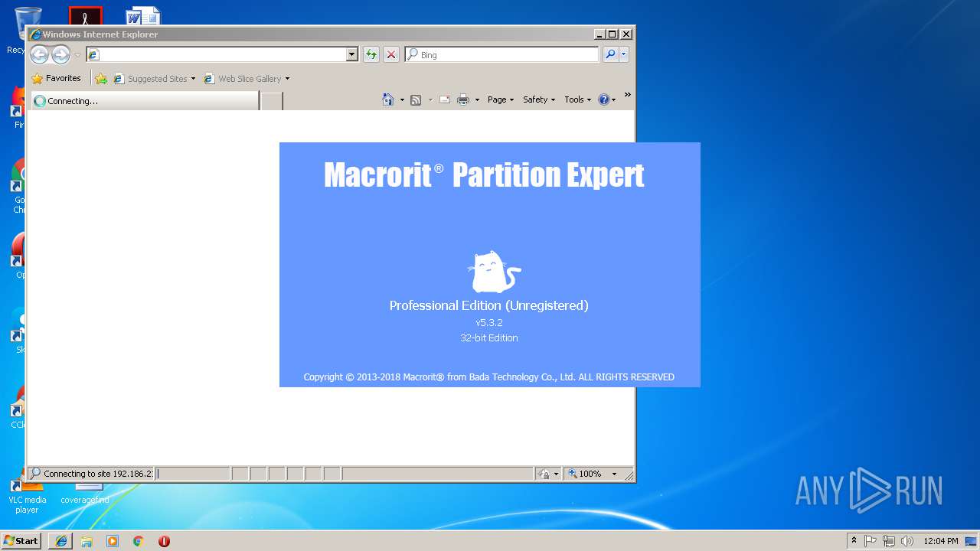Image resolution: width=980 pixels, height=551 pixels.
Task: Click the Macrorit Partition Expert title
Action: coord(484,175)
